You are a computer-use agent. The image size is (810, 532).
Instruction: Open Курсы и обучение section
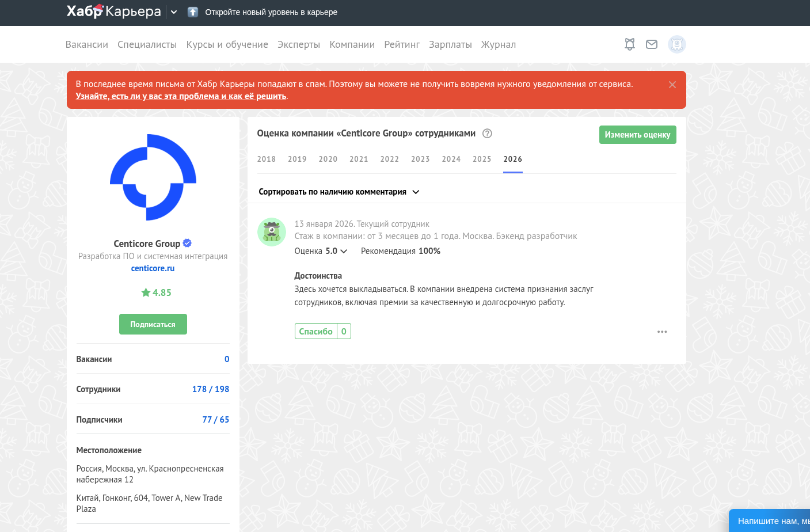227,44
